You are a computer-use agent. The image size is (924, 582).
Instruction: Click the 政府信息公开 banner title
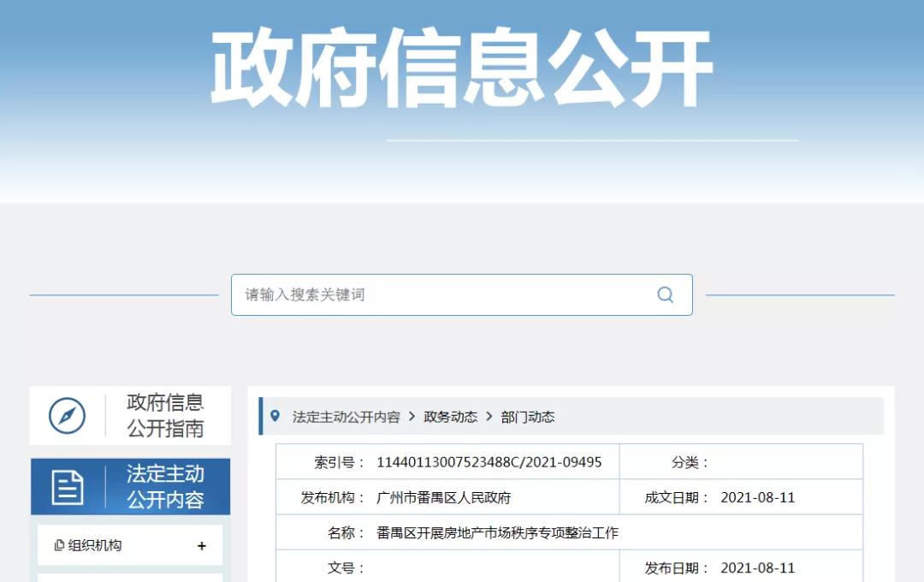coord(462,68)
